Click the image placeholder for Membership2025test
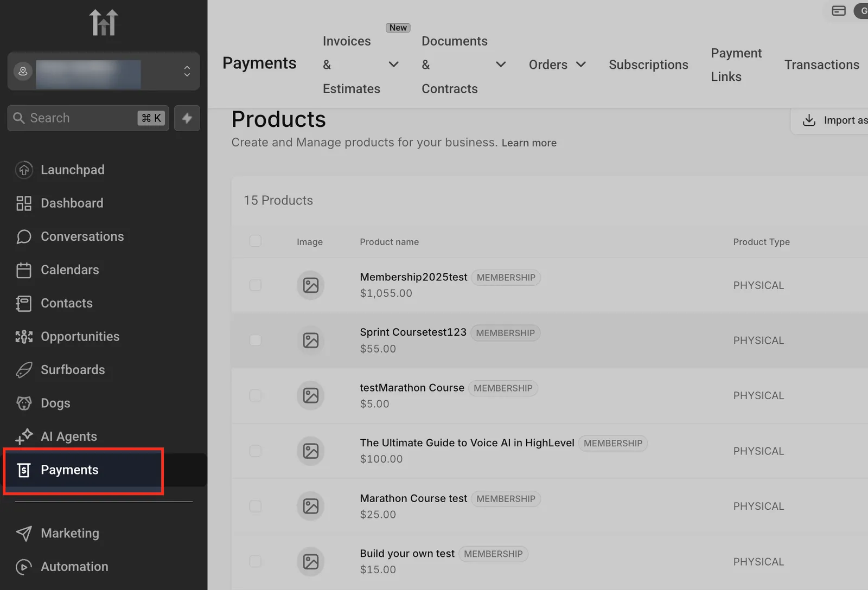Image resolution: width=868 pixels, height=590 pixels. point(311,285)
